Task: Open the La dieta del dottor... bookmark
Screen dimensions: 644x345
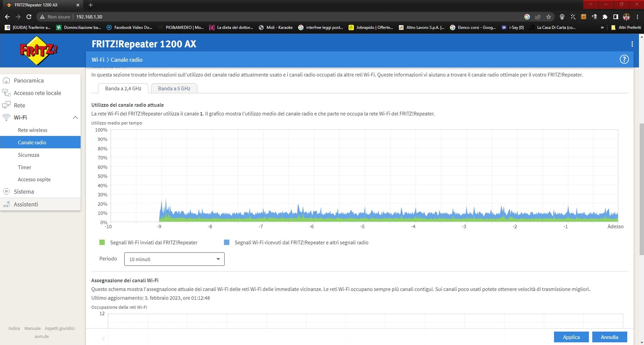Action: (x=231, y=27)
